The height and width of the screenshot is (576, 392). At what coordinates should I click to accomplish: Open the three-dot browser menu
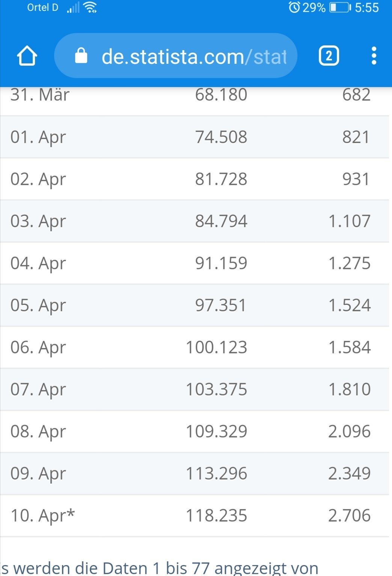pyautogui.click(x=374, y=56)
